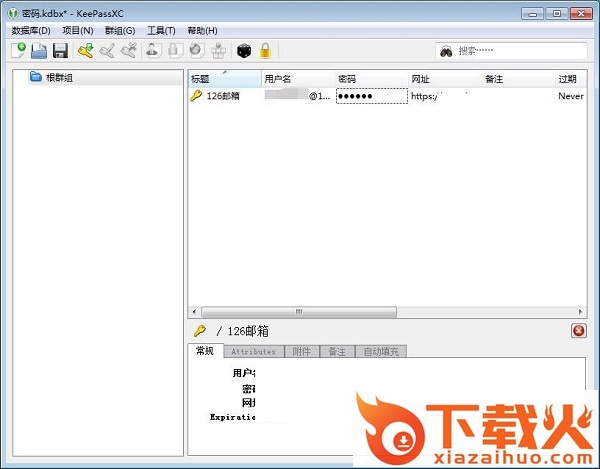The height and width of the screenshot is (469, 600).
Task: Open the 工具(T) menu
Action: (x=161, y=31)
